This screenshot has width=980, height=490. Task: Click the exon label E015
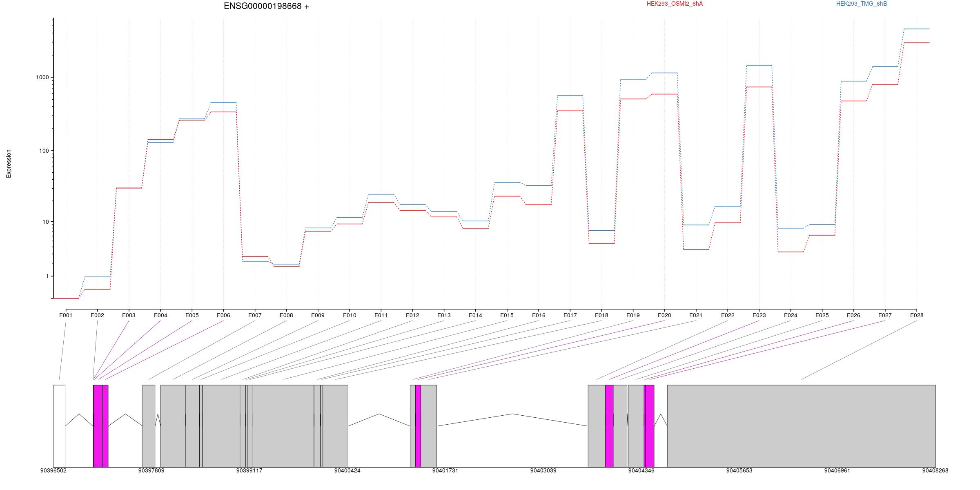point(507,315)
